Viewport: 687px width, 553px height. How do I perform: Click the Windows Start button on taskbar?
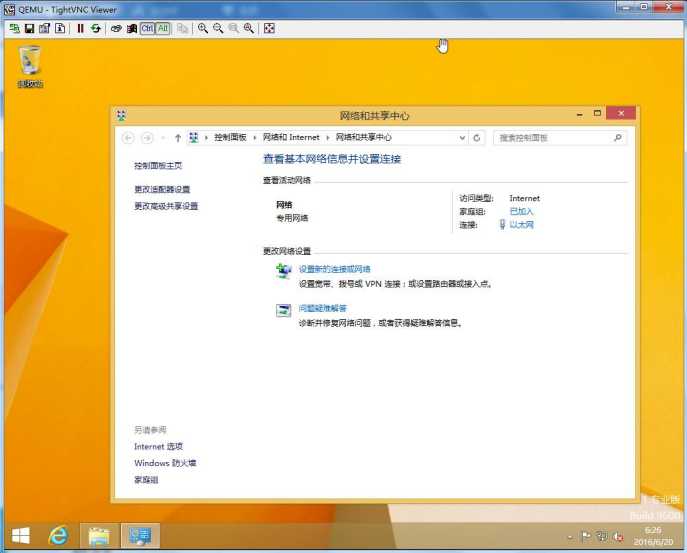pyautogui.click(x=21, y=535)
